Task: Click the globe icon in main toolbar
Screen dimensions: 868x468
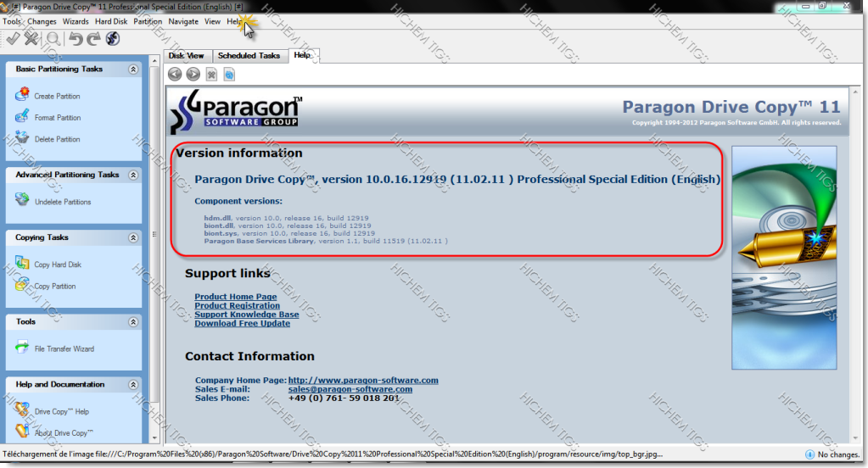Action: coord(113,39)
